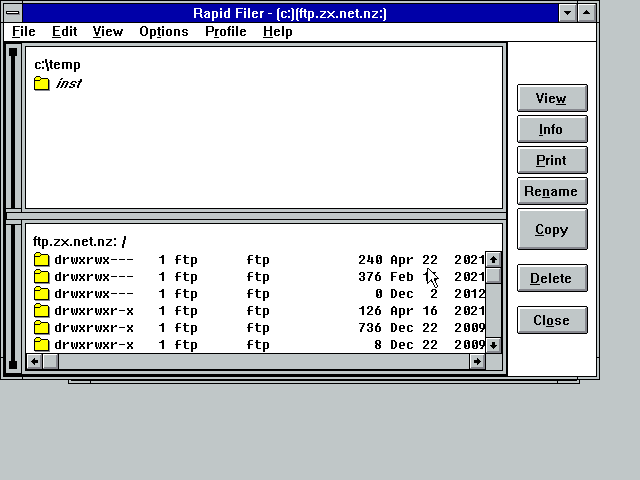Screen dimensions: 640x480
Task: Click the inst folder name
Action: 69,83
